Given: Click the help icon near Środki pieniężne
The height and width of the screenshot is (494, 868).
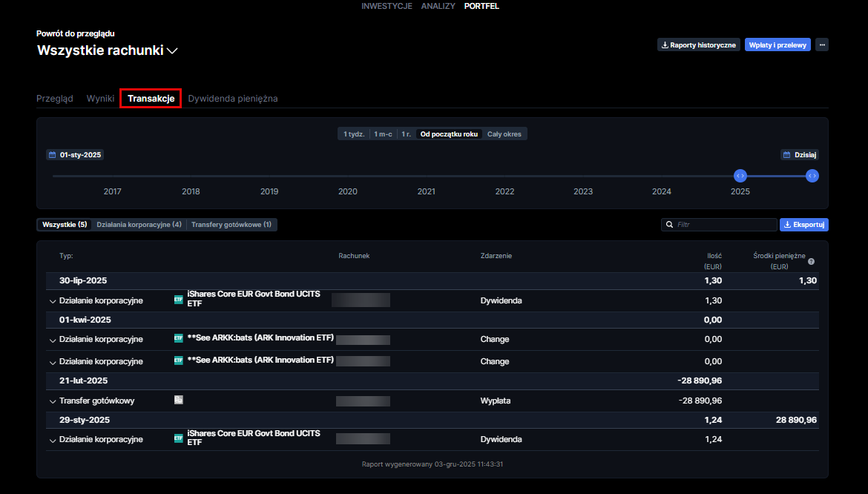Looking at the screenshot, I should pos(811,261).
